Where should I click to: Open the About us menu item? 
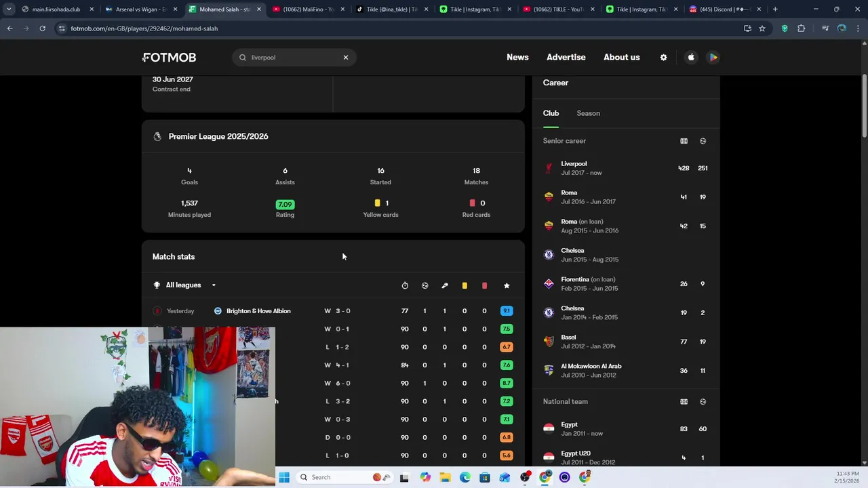[x=622, y=57]
